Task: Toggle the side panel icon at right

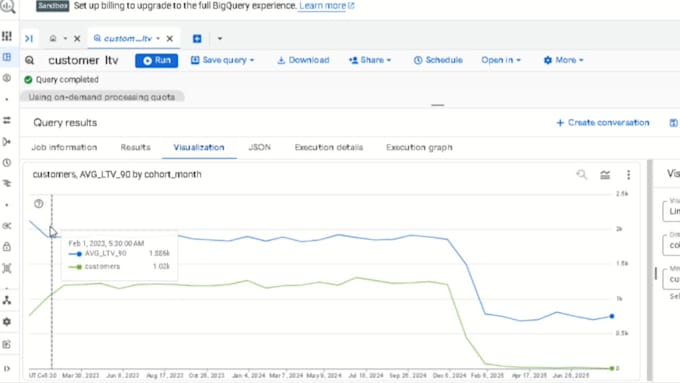Action: [x=673, y=123]
